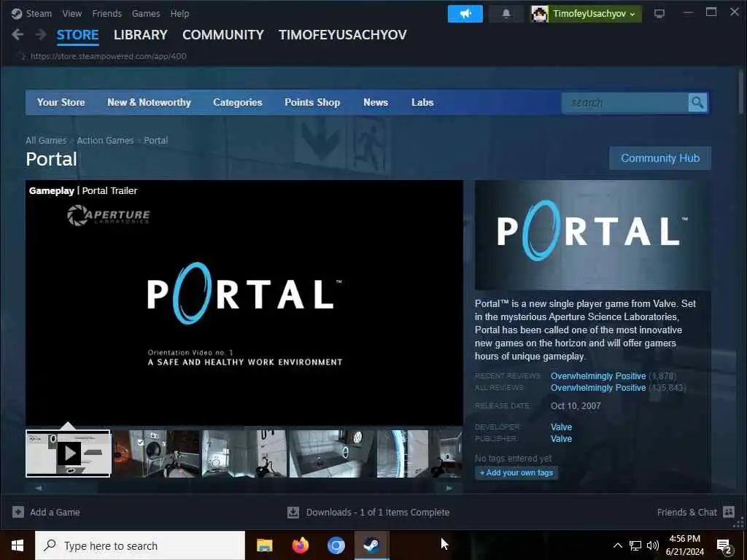Click All Games breadcrumb
Viewport: 747px width, 560px height.
click(x=46, y=141)
